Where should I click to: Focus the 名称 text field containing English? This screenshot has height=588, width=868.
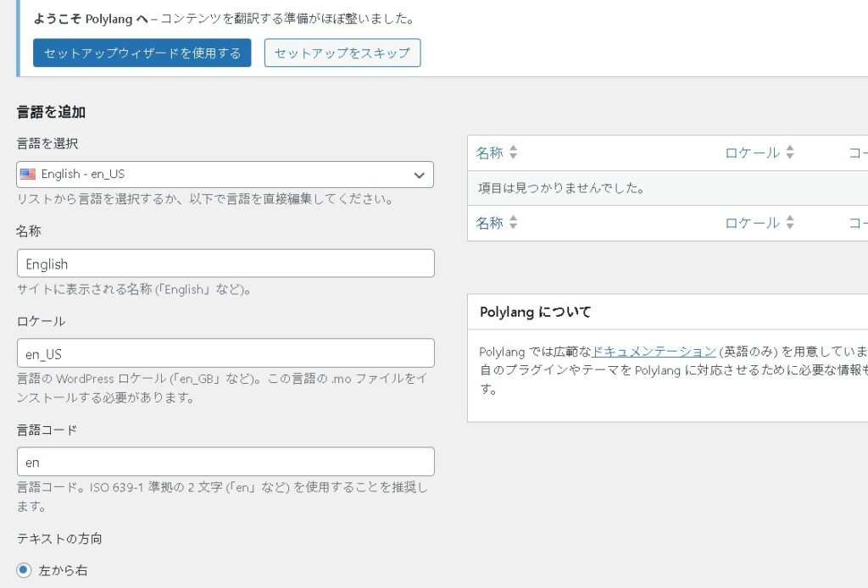(x=225, y=263)
